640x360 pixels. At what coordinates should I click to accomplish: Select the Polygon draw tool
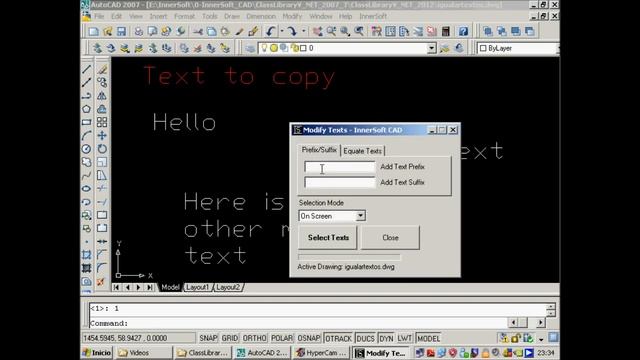click(87, 109)
